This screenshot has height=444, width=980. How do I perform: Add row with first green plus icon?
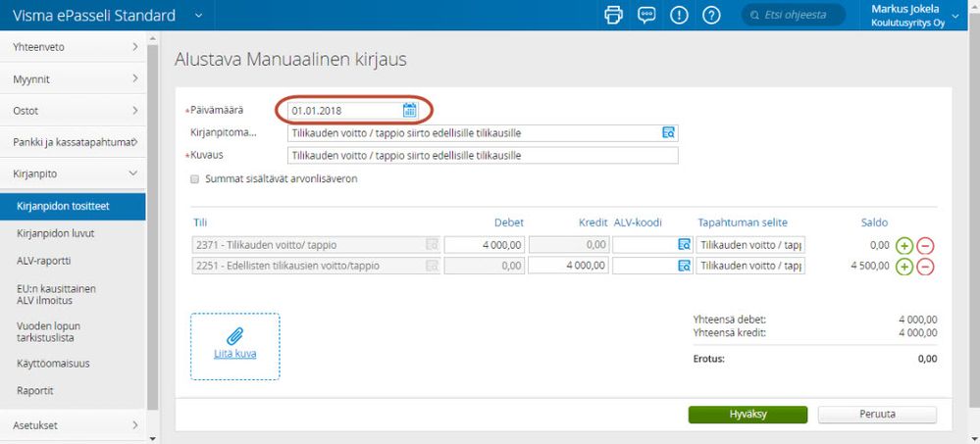coord(904,245)
